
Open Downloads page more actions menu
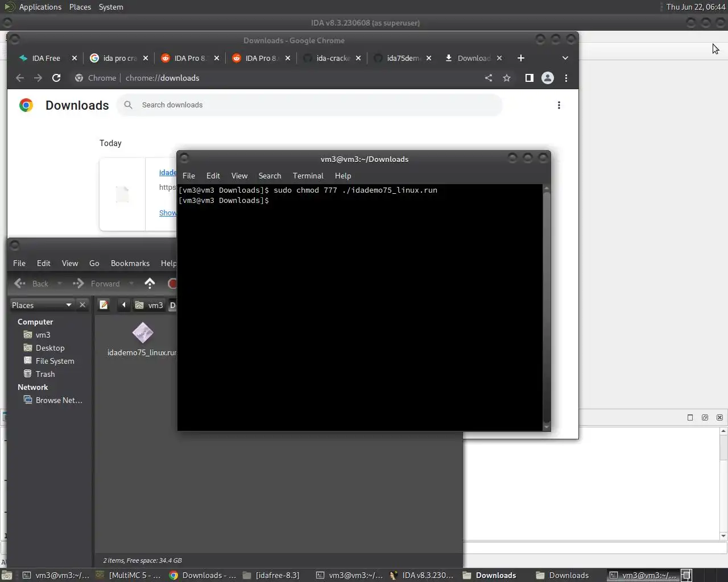coord(559,105)
